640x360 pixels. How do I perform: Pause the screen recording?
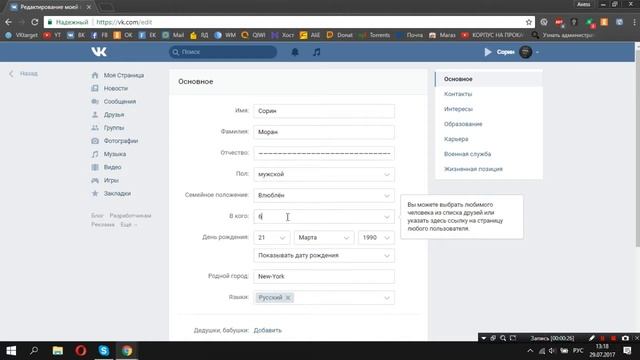point(602,338)
